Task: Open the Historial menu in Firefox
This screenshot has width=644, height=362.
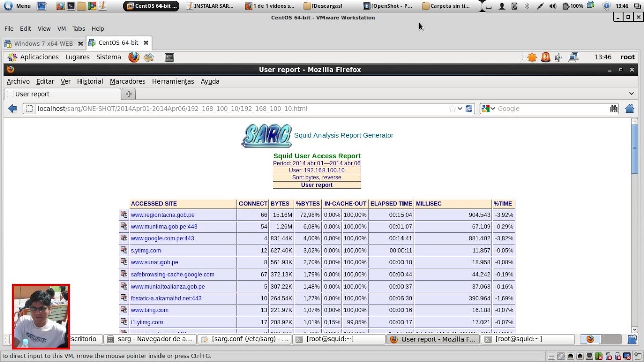Action: click(x=90, y=81)
